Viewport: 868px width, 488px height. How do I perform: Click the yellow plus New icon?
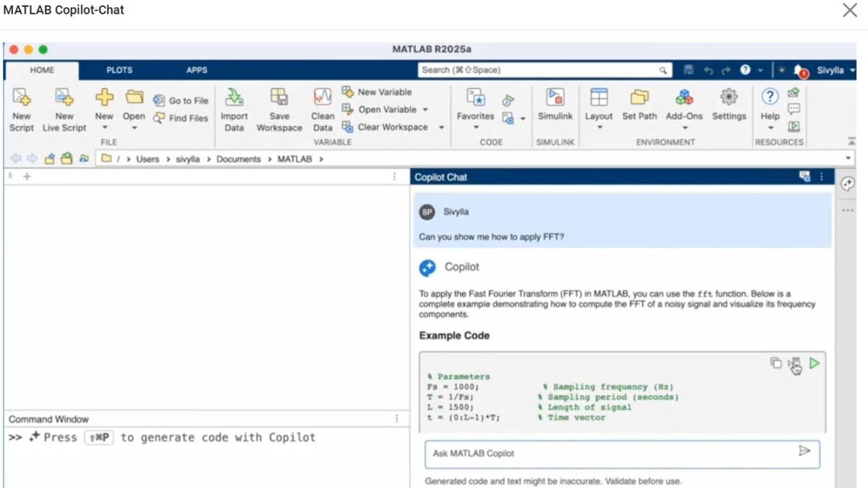[x=104, y=98]
